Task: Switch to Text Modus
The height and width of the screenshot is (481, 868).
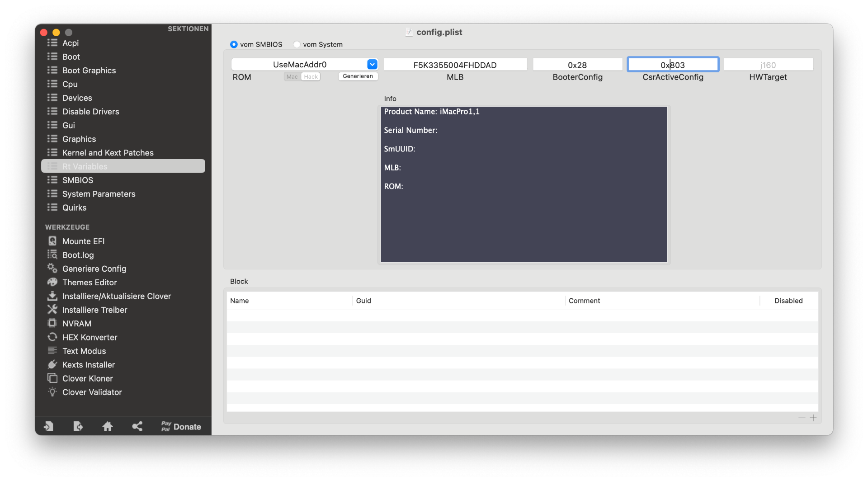Action: (84, 351)
